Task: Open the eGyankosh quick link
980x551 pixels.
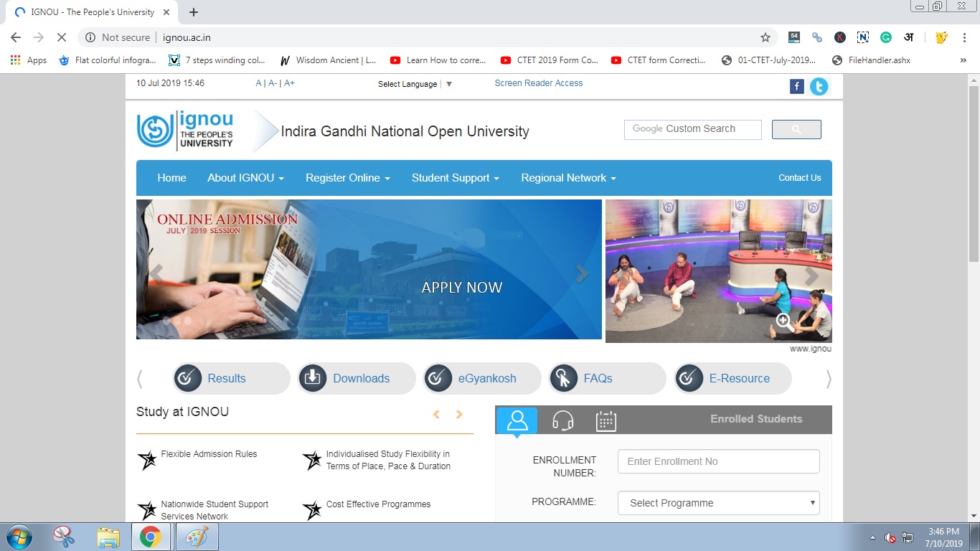Action: point(482,378)
